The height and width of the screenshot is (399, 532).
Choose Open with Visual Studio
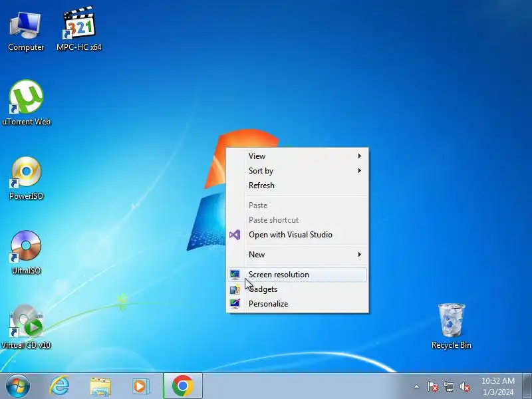[297, 235]
